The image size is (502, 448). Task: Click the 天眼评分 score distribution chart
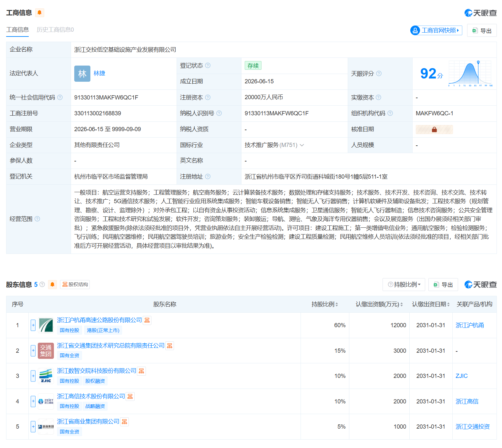pyautogui.click(x=470, y=73)
